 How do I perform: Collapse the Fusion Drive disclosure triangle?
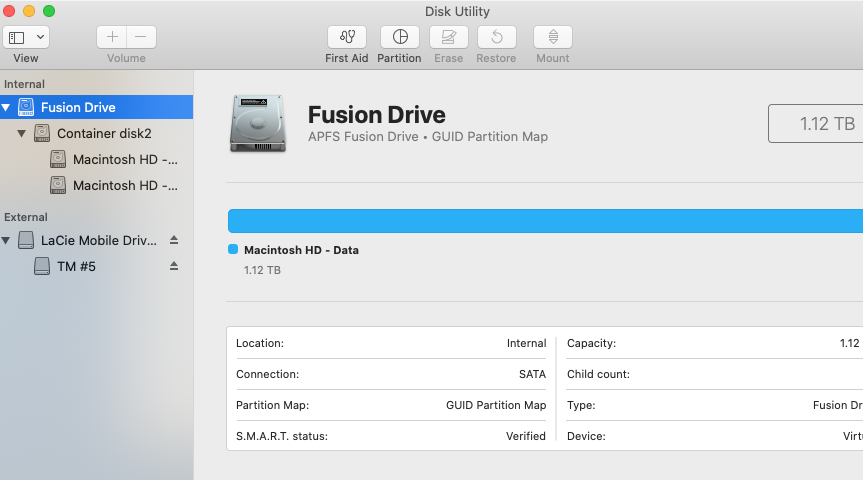(x=6, y=107)
